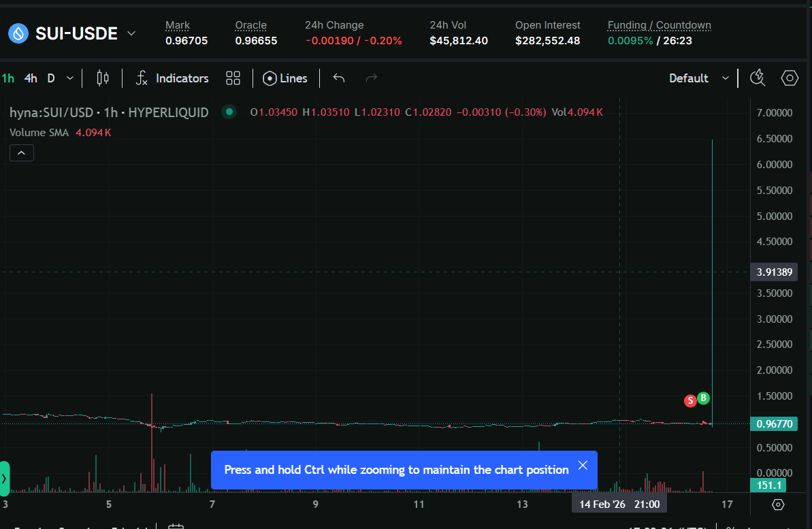Click the quick search lightning icon
The image size is (812, 529).
coord(758,78)
